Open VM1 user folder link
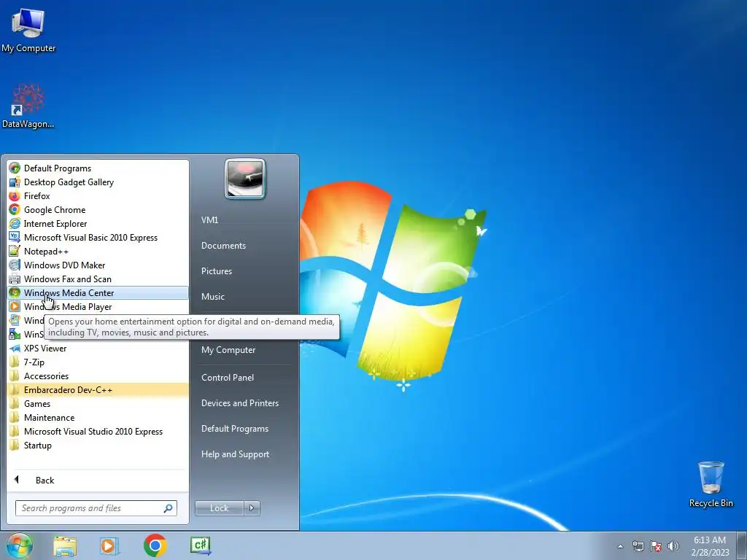This screenshot has height=560, width=747. pos(209,220)
